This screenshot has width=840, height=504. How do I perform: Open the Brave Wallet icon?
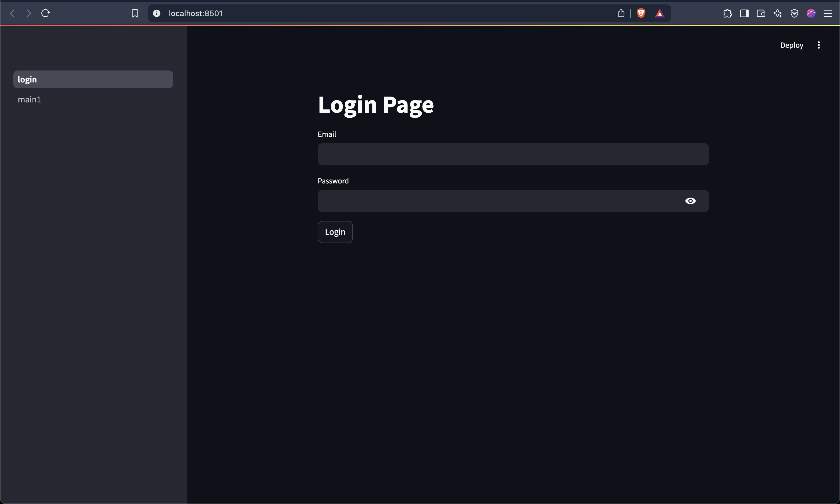click(x=761, y=13)
